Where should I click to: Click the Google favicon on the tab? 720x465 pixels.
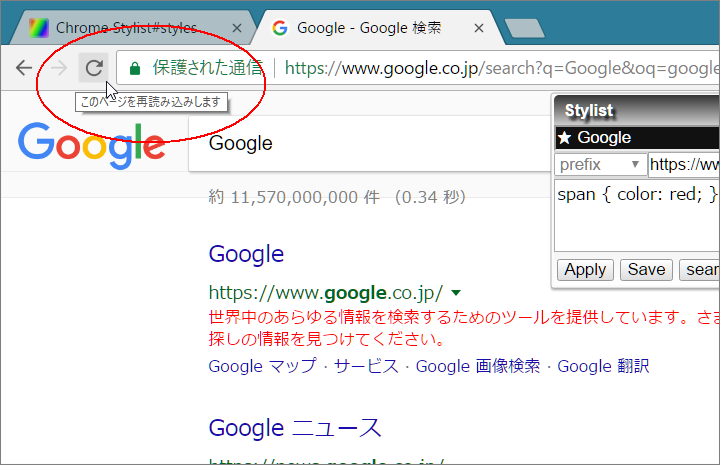click(x=280, y=28)
